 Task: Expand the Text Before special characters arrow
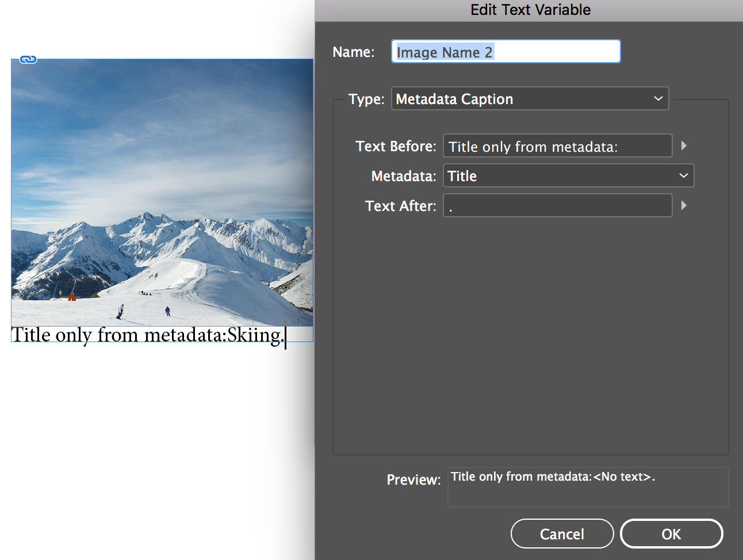point(684,145)
